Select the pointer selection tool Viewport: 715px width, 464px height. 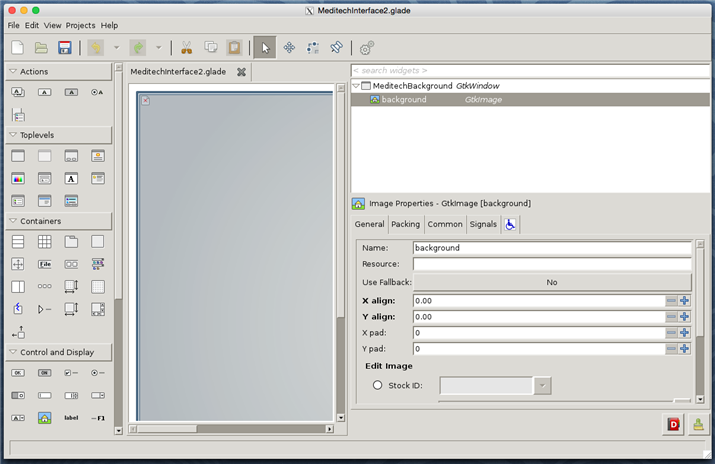tap(264, 47)
